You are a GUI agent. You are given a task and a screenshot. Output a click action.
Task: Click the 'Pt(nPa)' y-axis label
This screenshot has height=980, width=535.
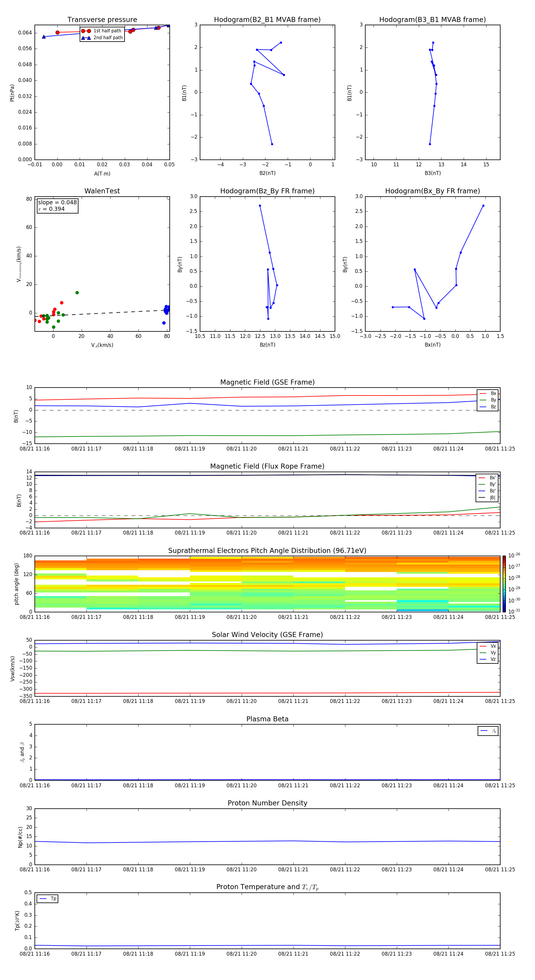(x=12, y=93)
